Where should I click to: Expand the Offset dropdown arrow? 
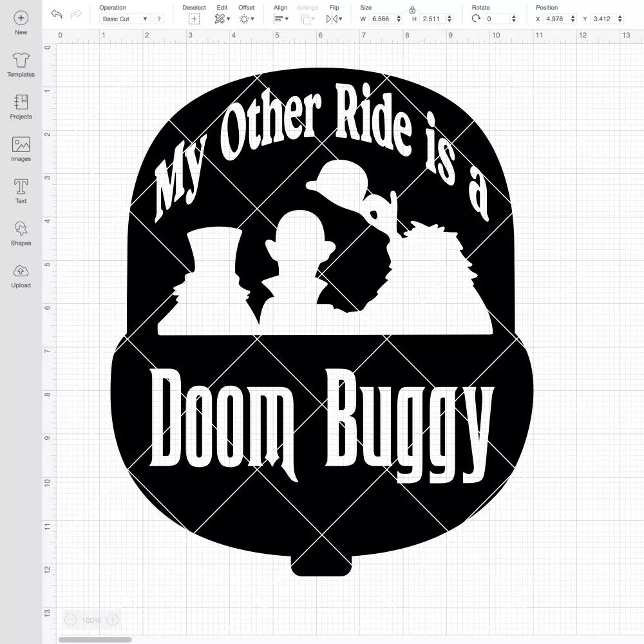coord(252,19)
